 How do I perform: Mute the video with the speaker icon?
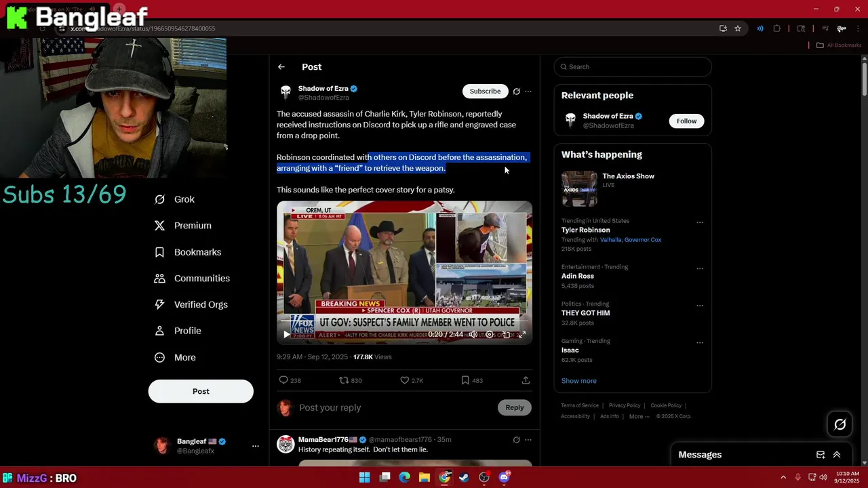pos(473,334)
